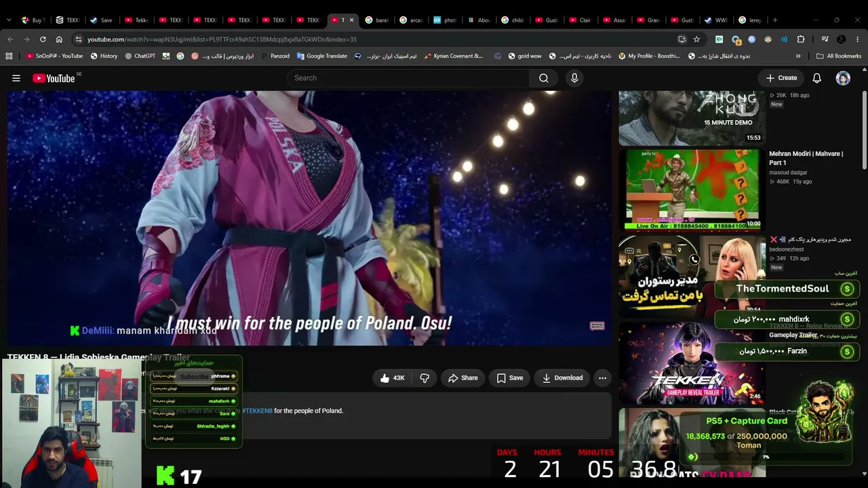Image resolution: width=868 pixels, height=488 pixels.
Task: View site information for youtube.com
Action: (x=79, y=39)
